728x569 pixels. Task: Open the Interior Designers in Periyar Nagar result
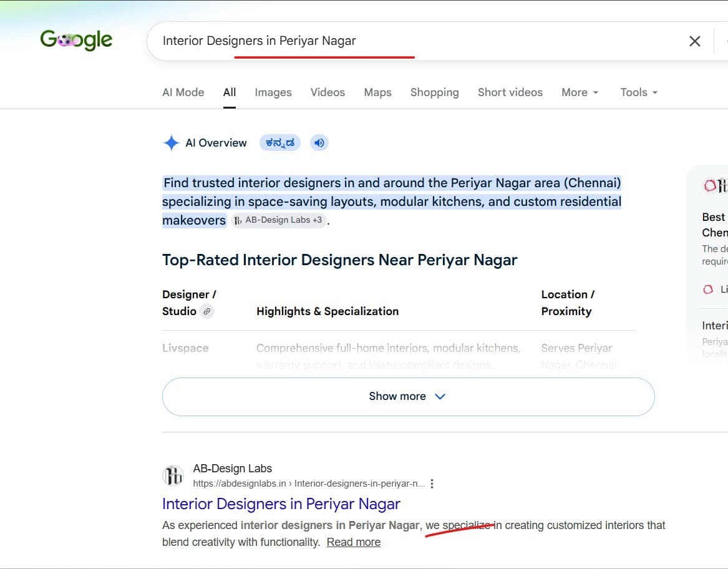point(281,504)
